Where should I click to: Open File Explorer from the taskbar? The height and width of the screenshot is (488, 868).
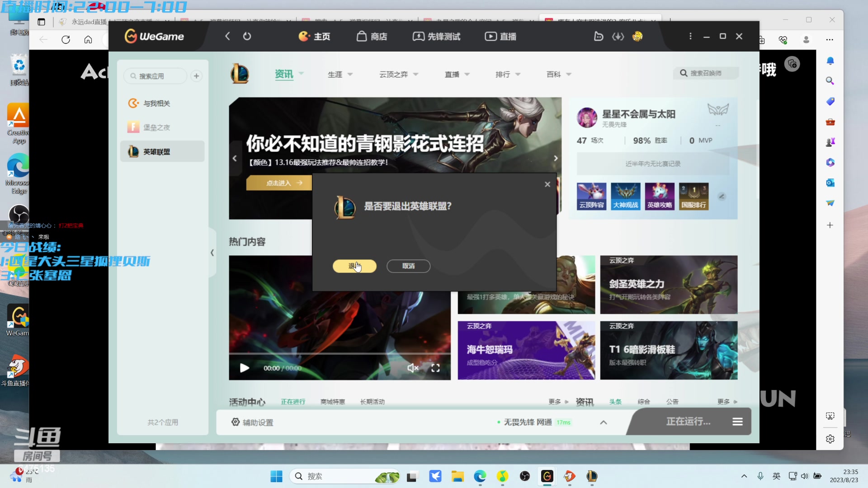pos(458,476)
